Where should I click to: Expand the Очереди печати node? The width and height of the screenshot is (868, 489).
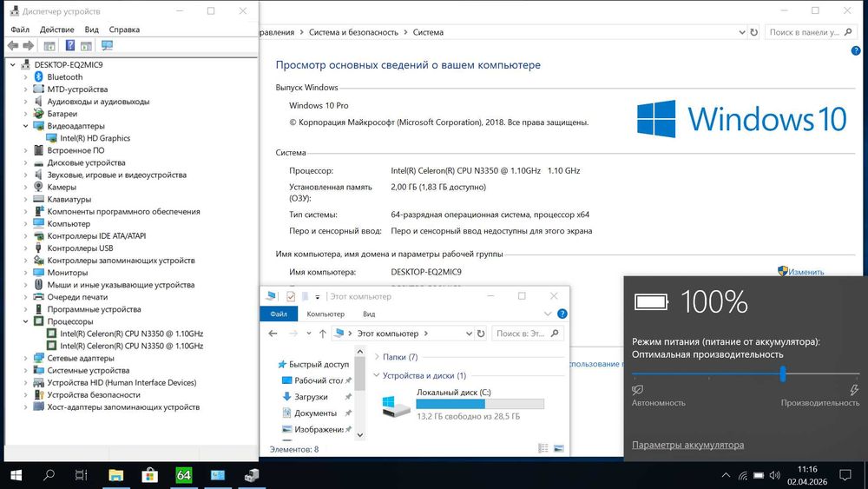click(x=25, y=297)
